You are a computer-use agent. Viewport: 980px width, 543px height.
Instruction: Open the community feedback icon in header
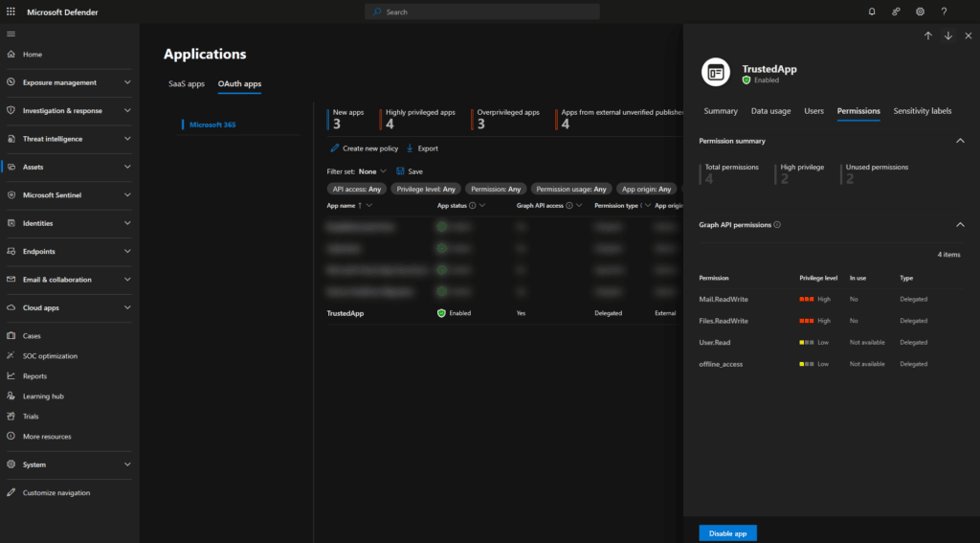coord(896,11)
